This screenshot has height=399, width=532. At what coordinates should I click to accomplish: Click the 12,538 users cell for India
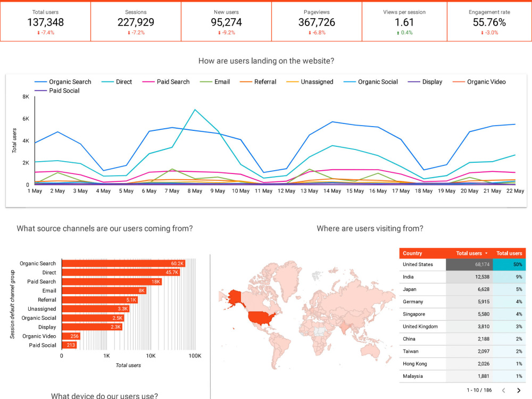click(x=469, y=277)
